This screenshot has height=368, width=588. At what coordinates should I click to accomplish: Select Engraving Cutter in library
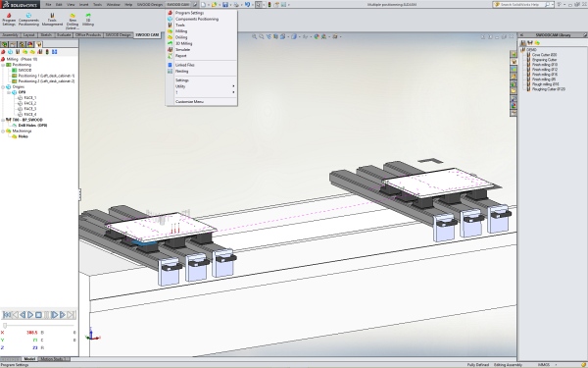[x=544, y=60]
